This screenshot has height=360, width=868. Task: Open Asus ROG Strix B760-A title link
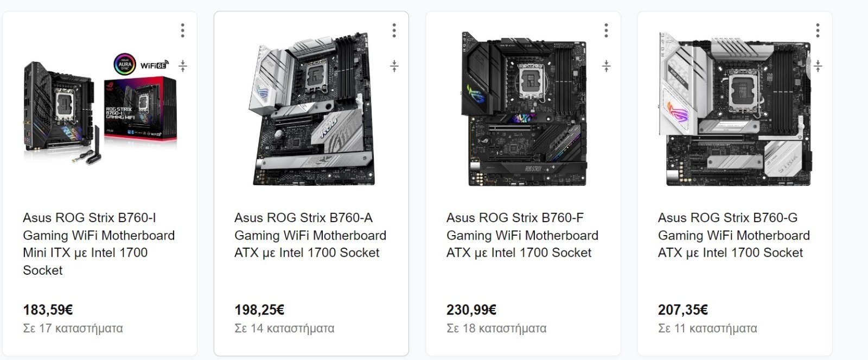[x=310, y=235]
